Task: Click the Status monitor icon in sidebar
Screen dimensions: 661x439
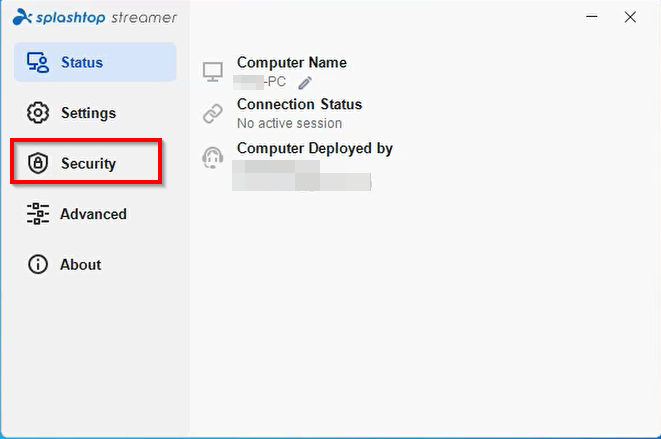Action: (x=38, y=62)
